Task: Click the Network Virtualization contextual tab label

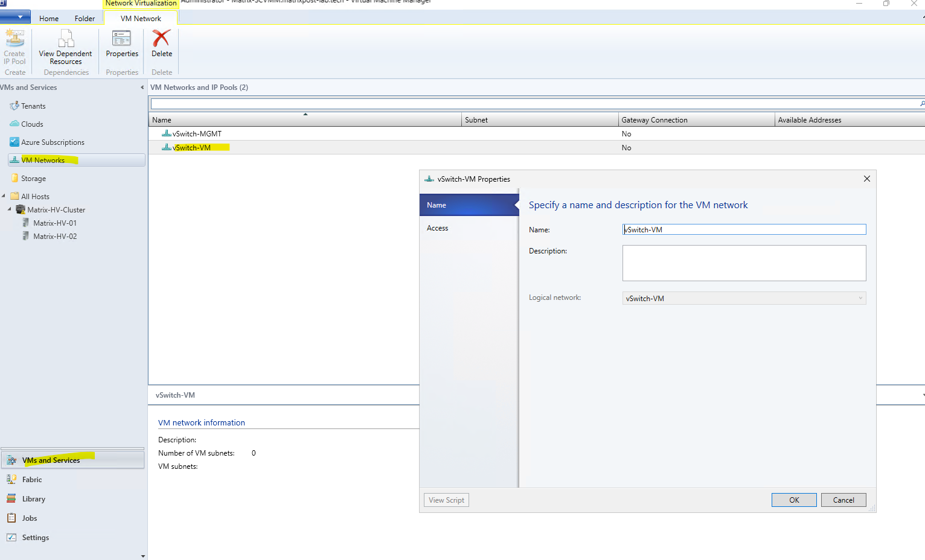Action: 141,4
